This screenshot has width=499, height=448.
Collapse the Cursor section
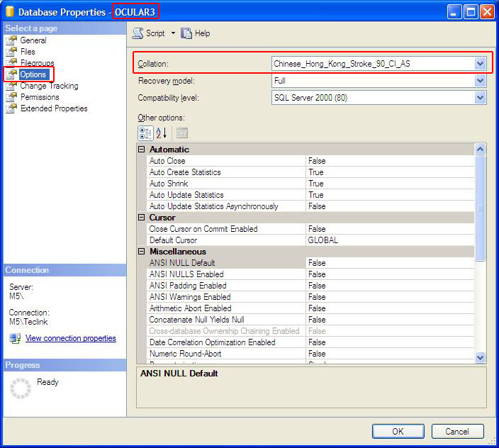pyautogui.click(x=142, y=218)
